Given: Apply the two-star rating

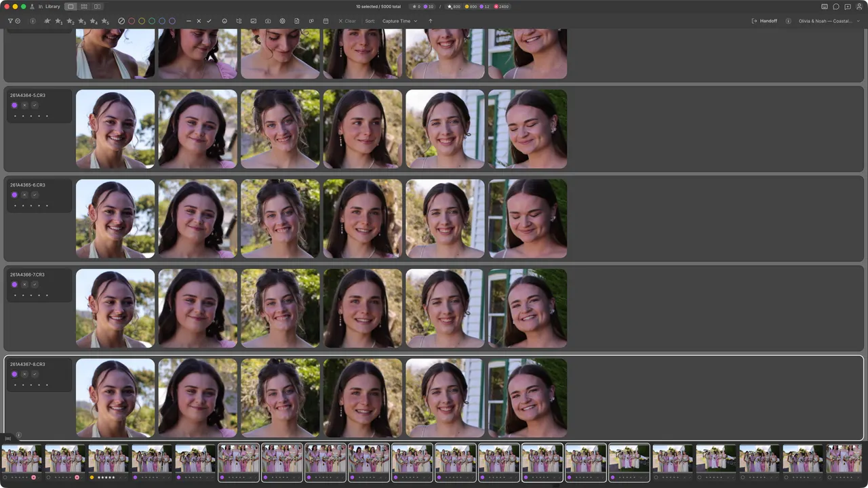Looking at the screenshot, I should (x=70, y=21).
